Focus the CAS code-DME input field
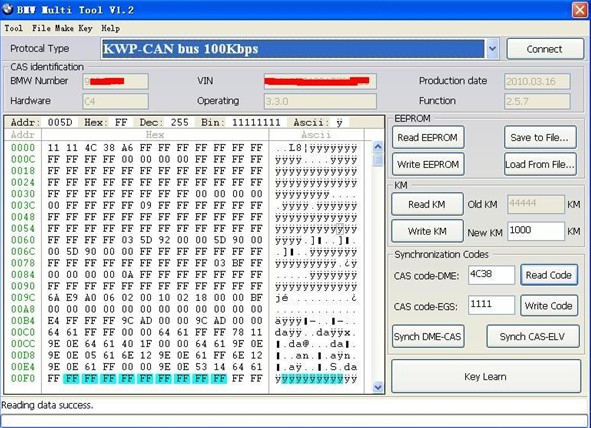 491,275
